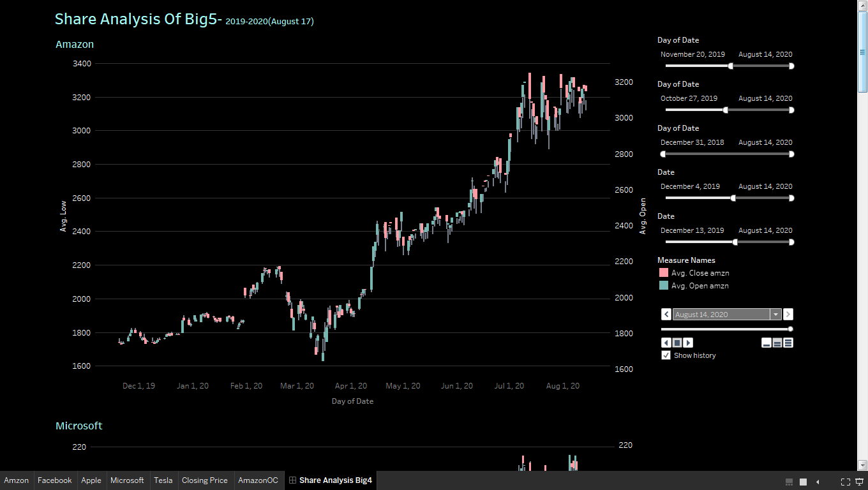Image resolution: width=868 pixels, height=490 pixels.
Task: Click the Apr 1, 20 axis tick label
Action: point(351,386)
